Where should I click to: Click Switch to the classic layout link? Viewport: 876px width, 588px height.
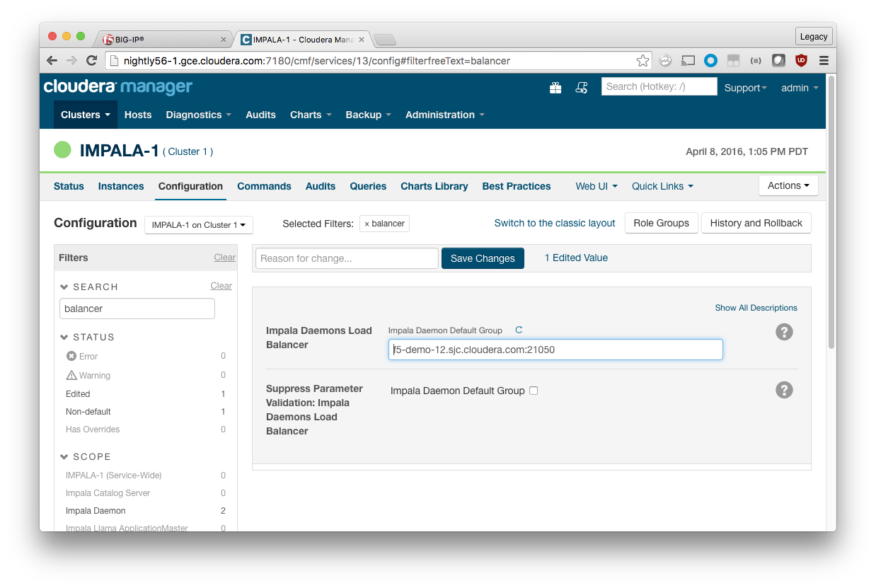[555, 223]
